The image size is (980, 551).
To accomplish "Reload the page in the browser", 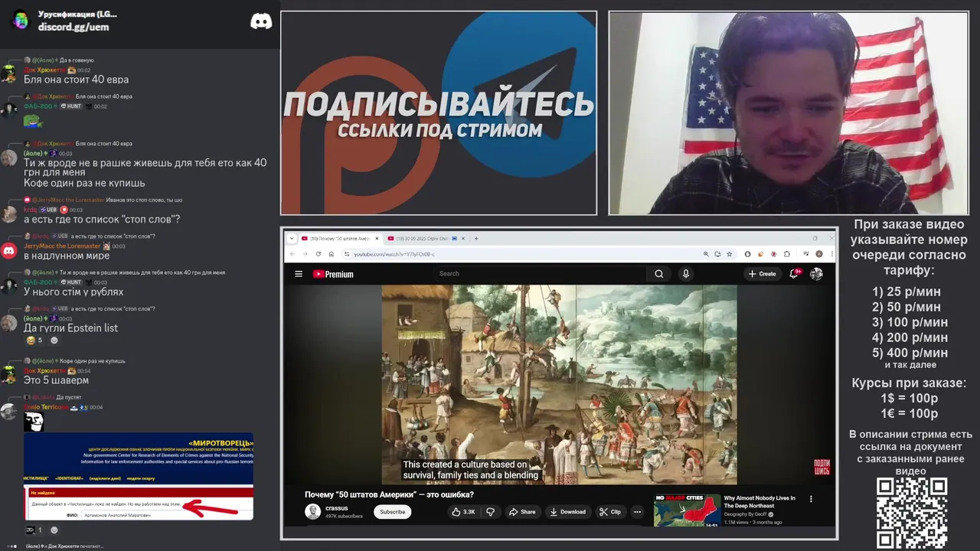I will (x=318, y=254).
